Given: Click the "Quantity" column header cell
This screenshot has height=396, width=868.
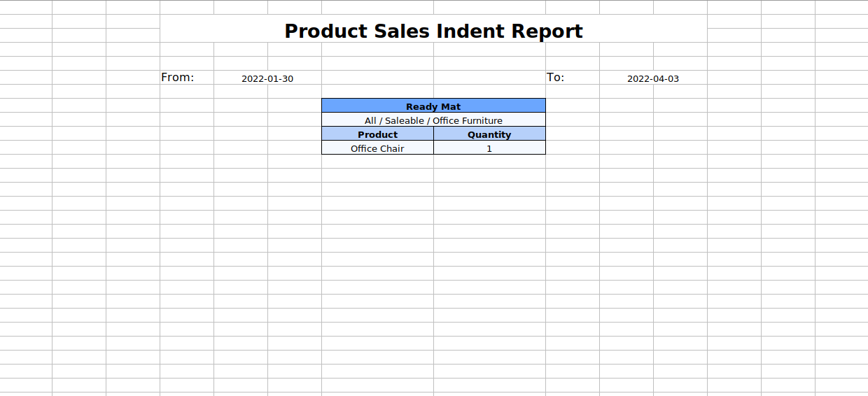Looking at the screenshot, I should coord(489,134).
